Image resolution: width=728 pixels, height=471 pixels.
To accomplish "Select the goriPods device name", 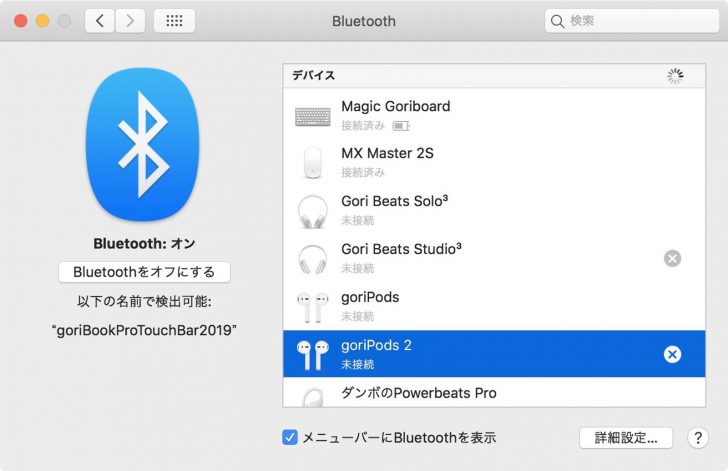I will (370, 297).
